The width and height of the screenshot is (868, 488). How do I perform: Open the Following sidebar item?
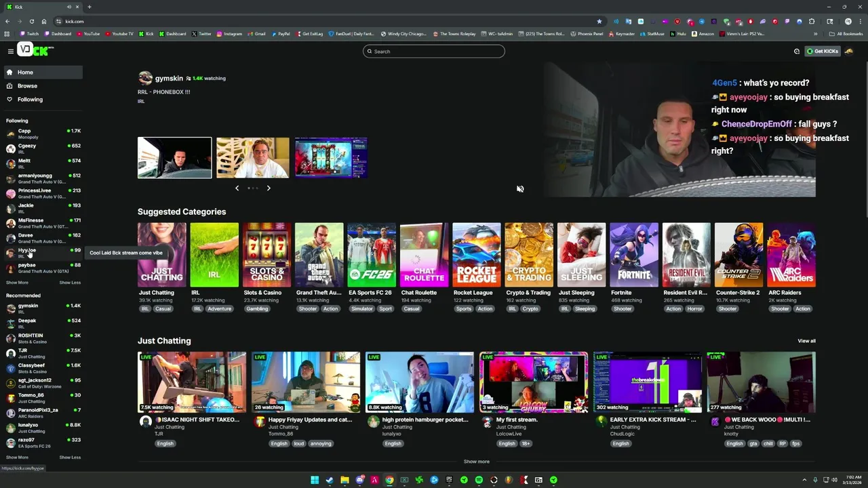[42, 99]
